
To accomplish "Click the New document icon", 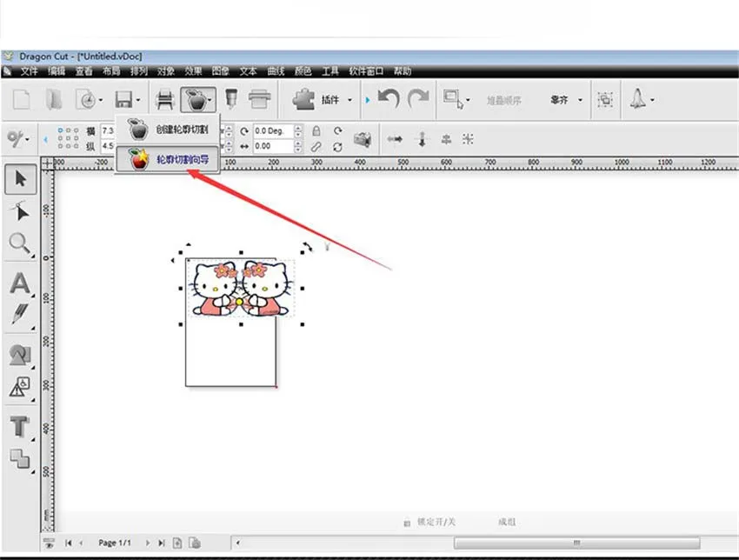I will point(22,100).
